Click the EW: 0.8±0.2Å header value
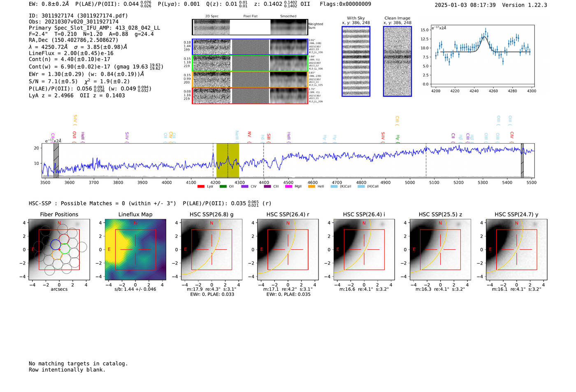Screen dimensions: 576x392 pyautogui.click(x=49, y=4)
